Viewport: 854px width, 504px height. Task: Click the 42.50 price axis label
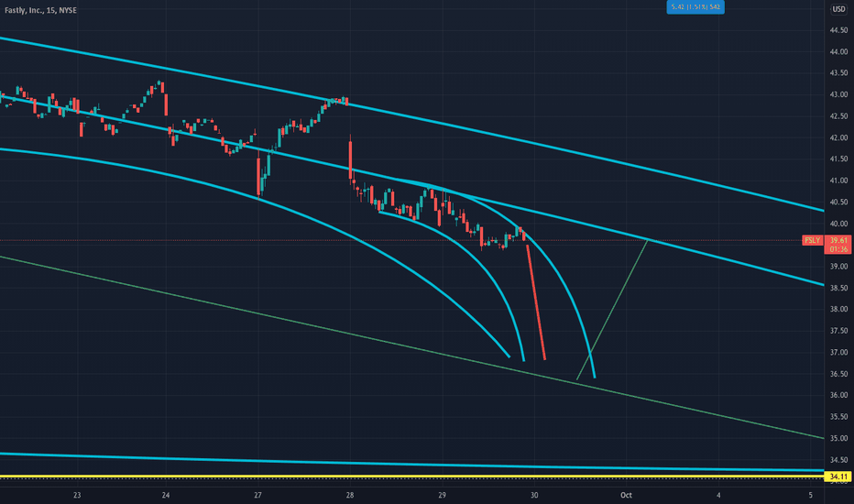[x=838, y=116]
